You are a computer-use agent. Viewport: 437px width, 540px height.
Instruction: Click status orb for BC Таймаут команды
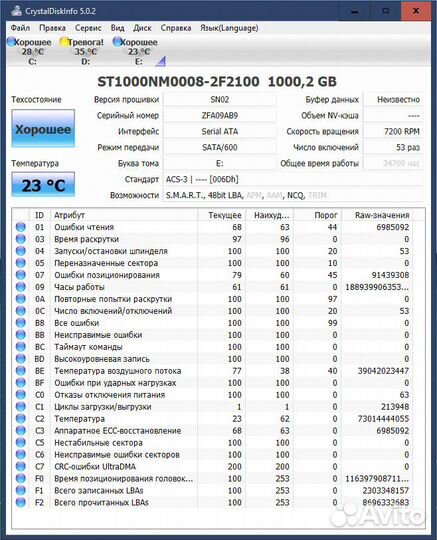pyautogui.click(x=21, y=347)
